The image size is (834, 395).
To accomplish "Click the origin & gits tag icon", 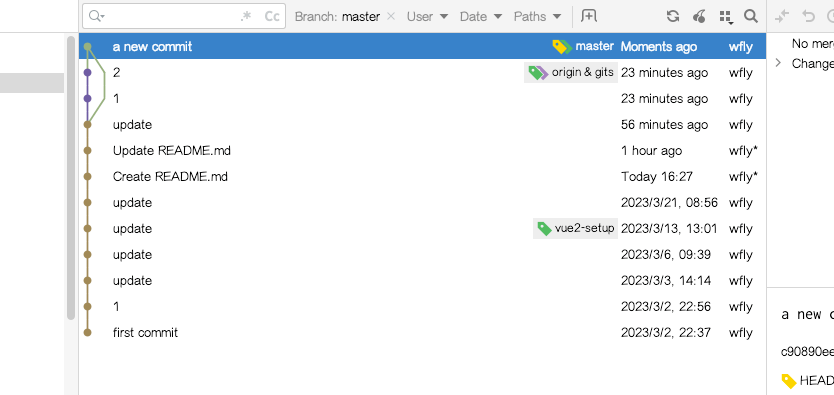I will (538, 72).
